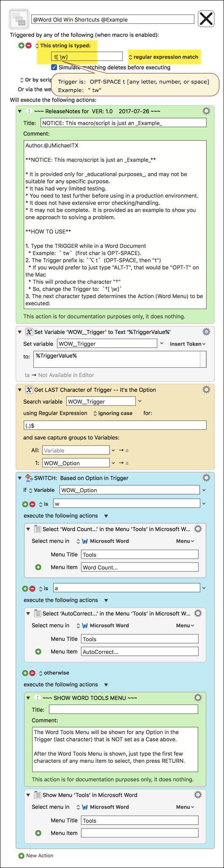The width and height of the screenshot is (224, 868).
Task: Edit the 'Word Count...' Menu Item field
Action: (x=140, y=567)
